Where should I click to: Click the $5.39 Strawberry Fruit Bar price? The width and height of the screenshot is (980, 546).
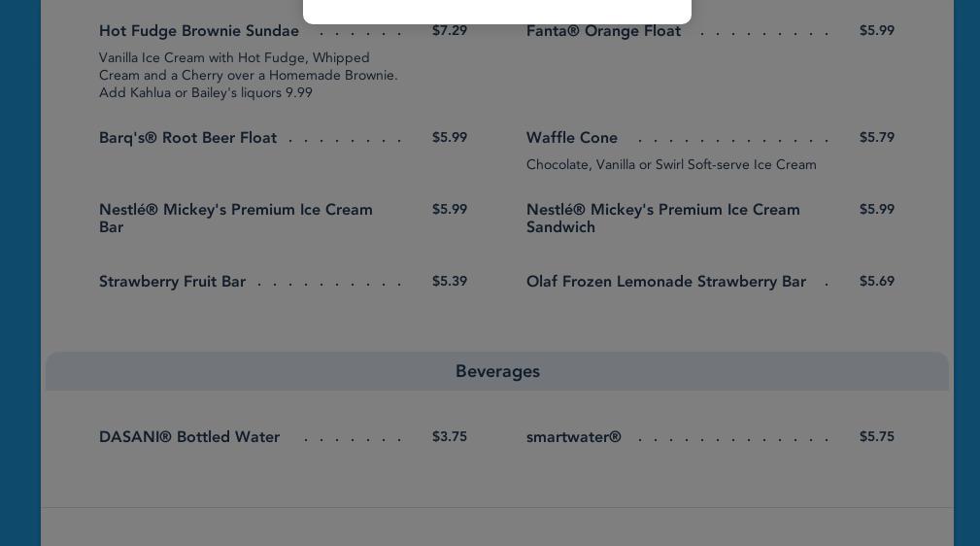click(x=450, y=282)
